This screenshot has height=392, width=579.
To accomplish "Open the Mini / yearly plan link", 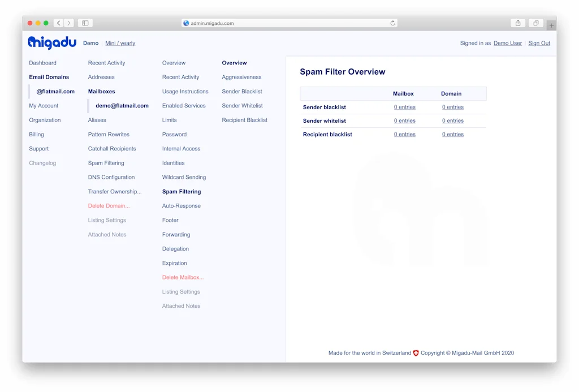I will point(120,43).
